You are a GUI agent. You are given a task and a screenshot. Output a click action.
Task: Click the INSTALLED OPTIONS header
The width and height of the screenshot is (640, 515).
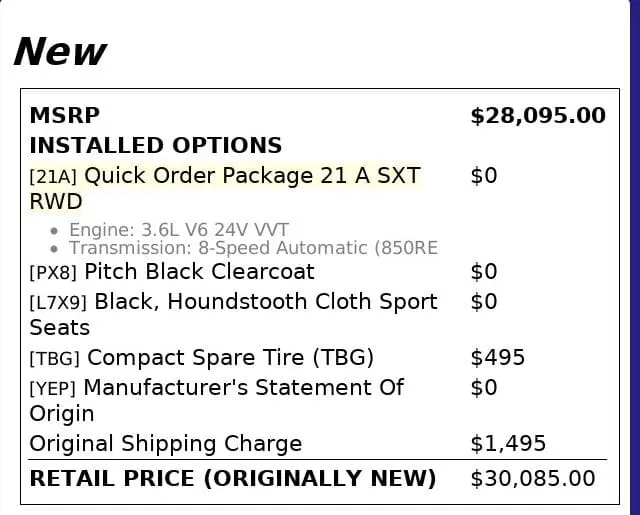click(x=155, y=145)
